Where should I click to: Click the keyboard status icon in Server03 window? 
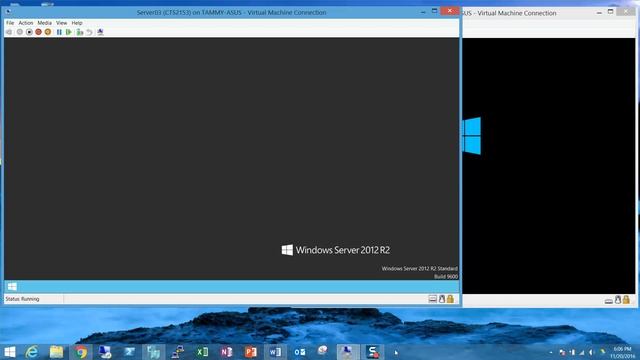[433, 299]
